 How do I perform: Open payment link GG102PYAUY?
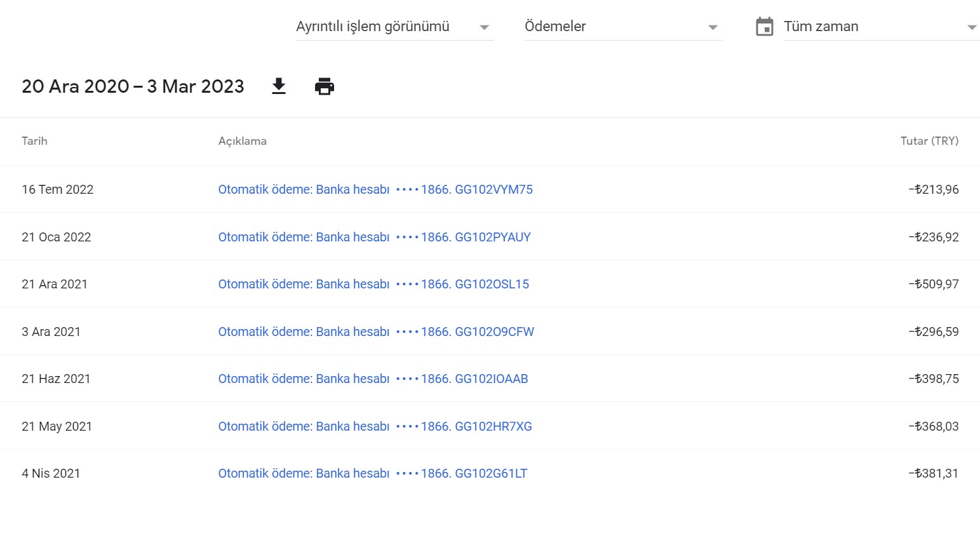tap(374, 237)
